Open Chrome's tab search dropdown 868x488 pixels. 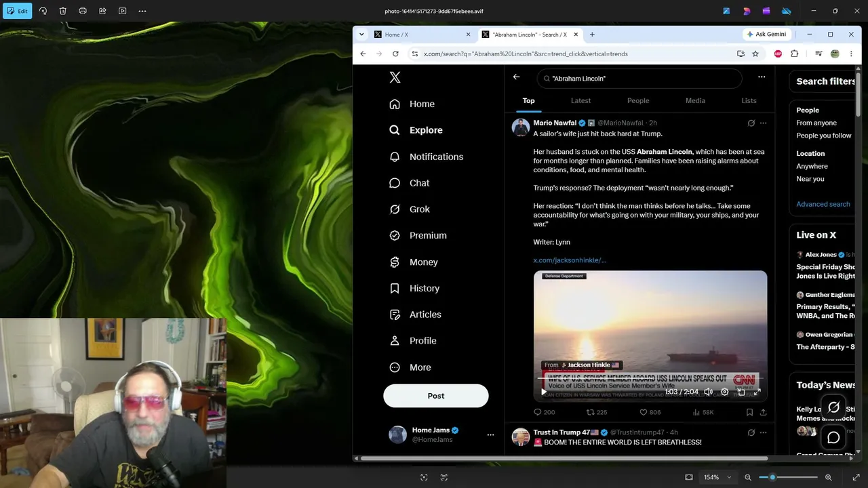pyautogui.click(x=361, y=35)
